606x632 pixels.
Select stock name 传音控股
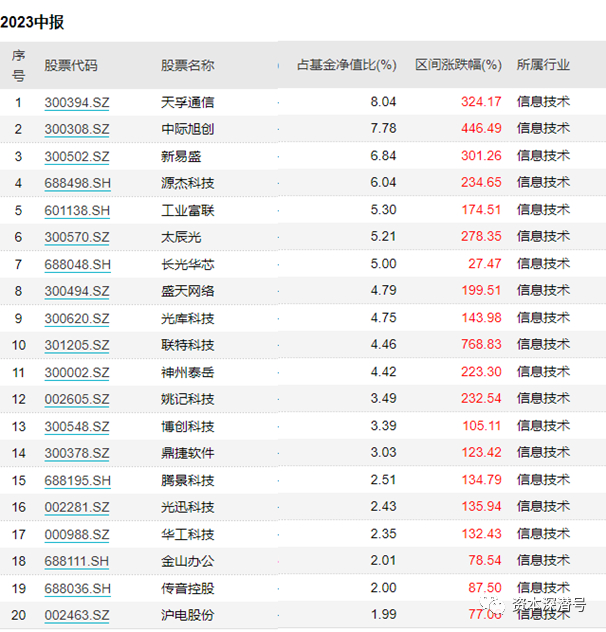click(x=187, y=588)
